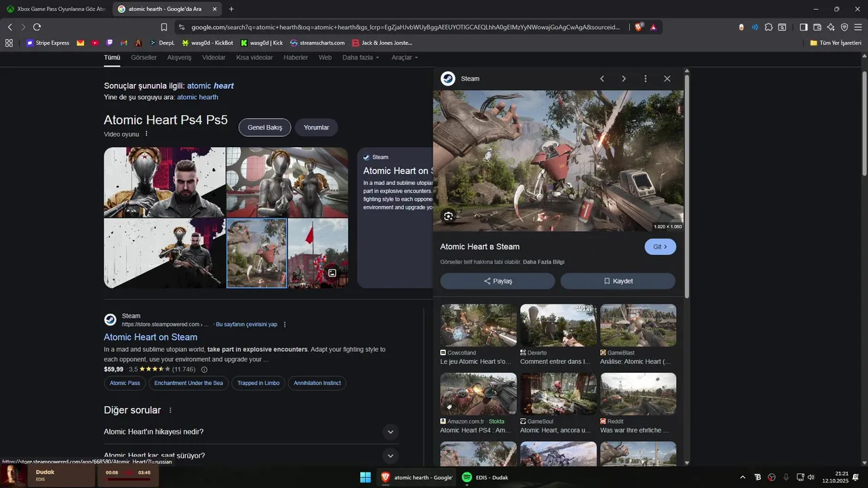Image resolution: width=868 pixels, height=488 pixels.
Task: Open the twin robots image thumbnail
Action: [x=287, y=182]
